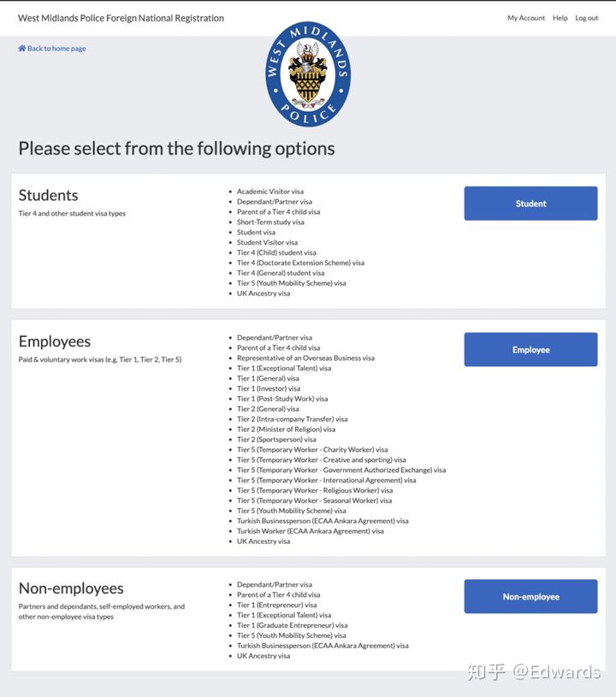Click the Non-employees section heading
This screenshot has height=697, width=616.
tap(71, 588)
